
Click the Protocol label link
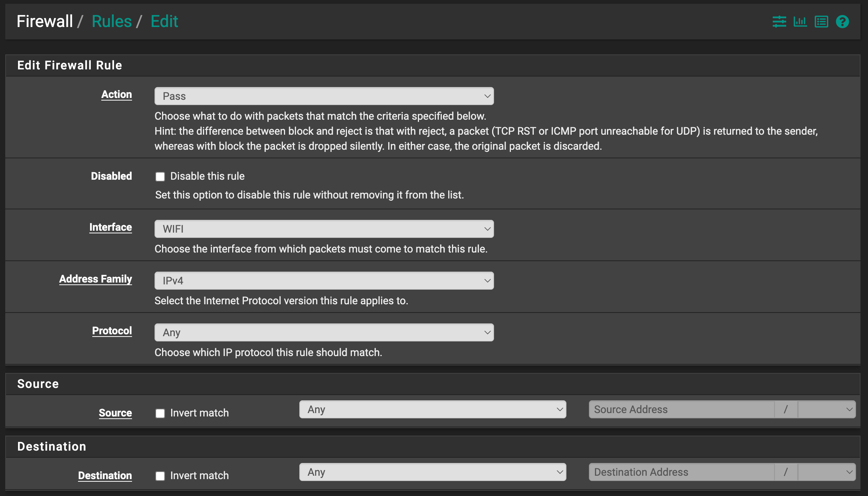112,331
